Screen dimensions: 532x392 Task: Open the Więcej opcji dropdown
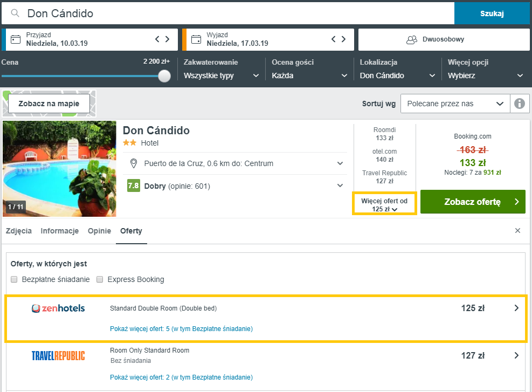pos(486,75)
